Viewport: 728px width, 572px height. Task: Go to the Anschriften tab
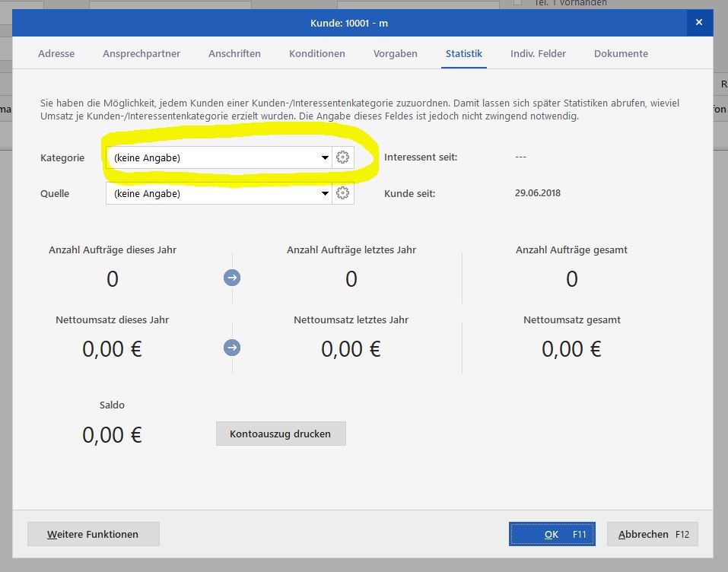tap(234, 53)
